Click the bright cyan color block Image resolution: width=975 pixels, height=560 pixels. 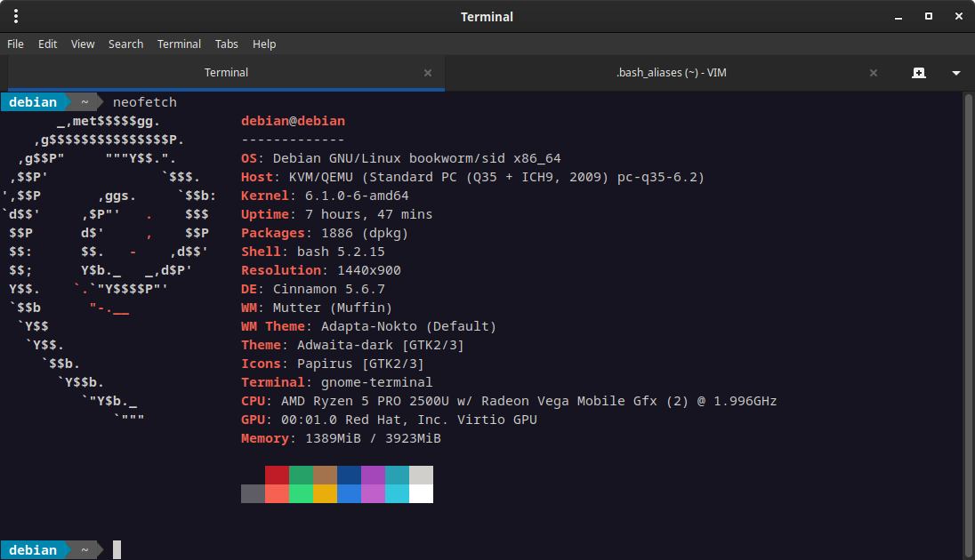(397, 493)
